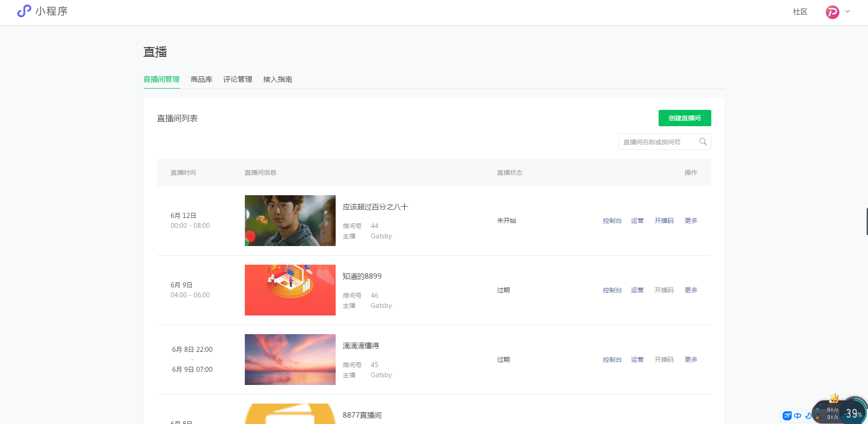The image size is (868, 424).
Task: Open 更多 menu for room 44
Action: point(691,221)
